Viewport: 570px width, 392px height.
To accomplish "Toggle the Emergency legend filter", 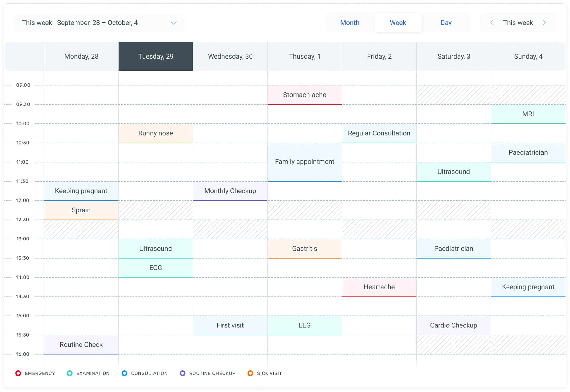I will coord(18,373).
